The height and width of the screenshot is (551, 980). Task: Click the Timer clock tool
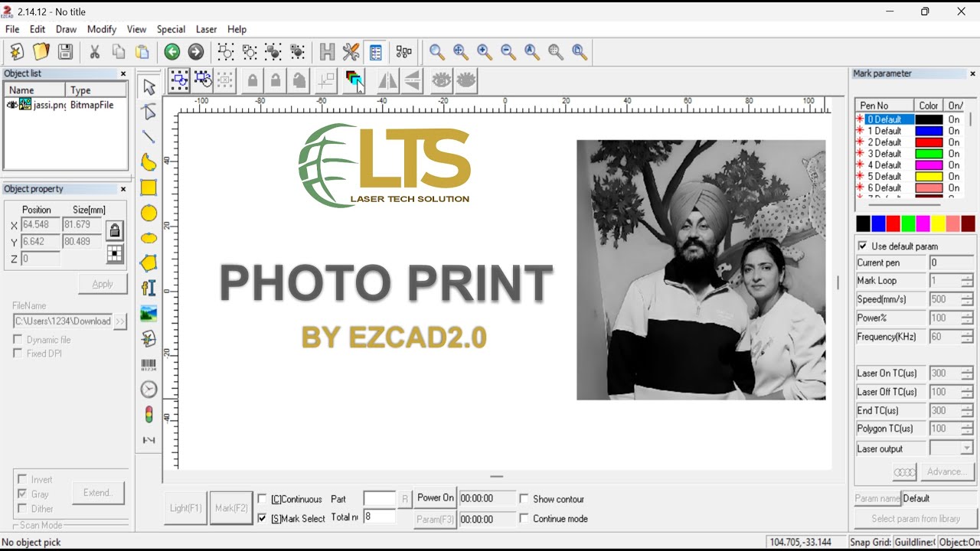[x=149, y=390]
